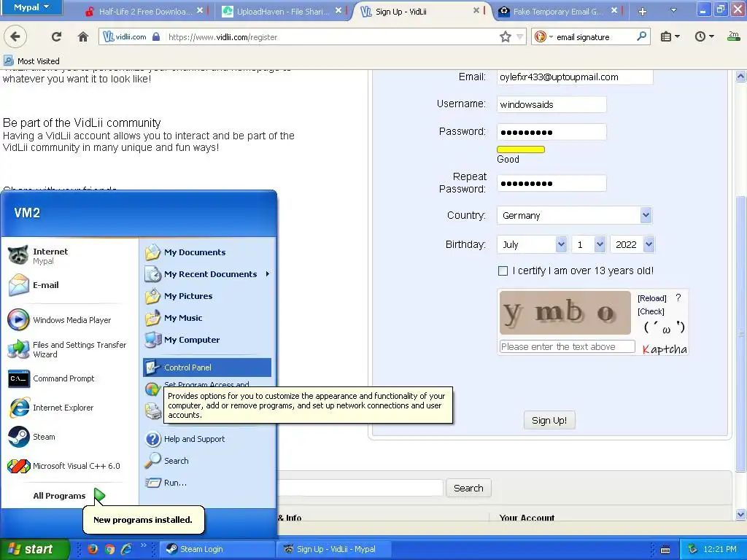The height and width of the screenshot is (560, 747).
Task: Close the UploadHaven tab
Action: [338, 10]
